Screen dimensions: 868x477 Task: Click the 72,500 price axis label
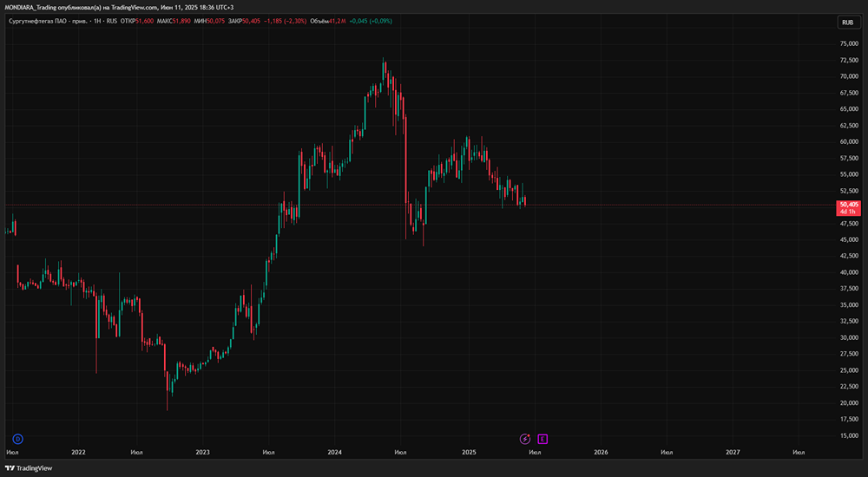[x=849, y=60]
